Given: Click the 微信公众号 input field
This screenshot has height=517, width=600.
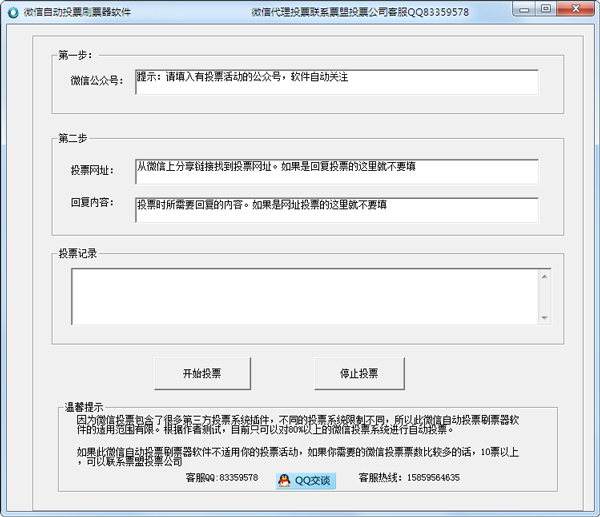Looking at the screenshot, I should (337, 82).
